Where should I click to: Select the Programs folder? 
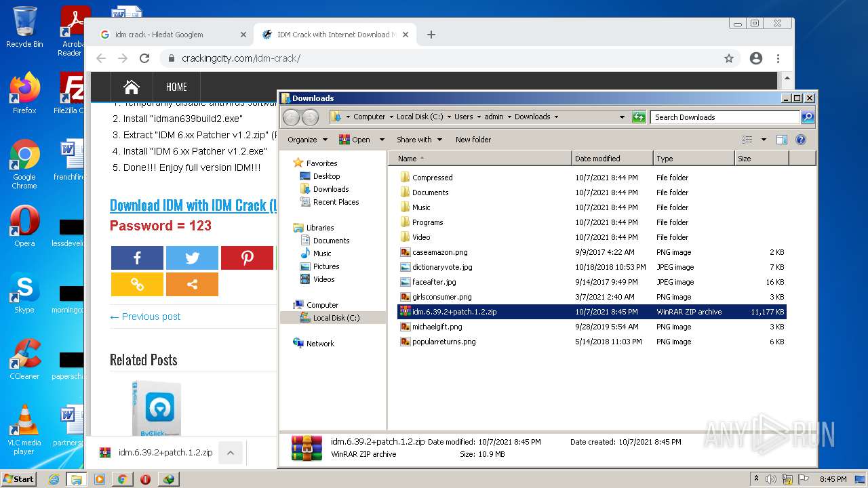pyautogui.click(x=427, y=222)
